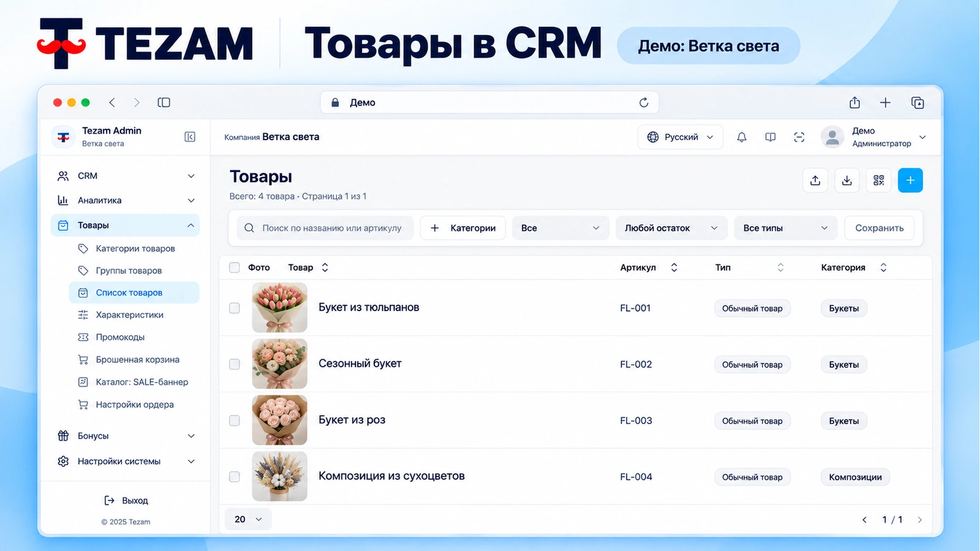Sort by Товар column arrows
Screen dimensions: 980x551
[325, 268]
